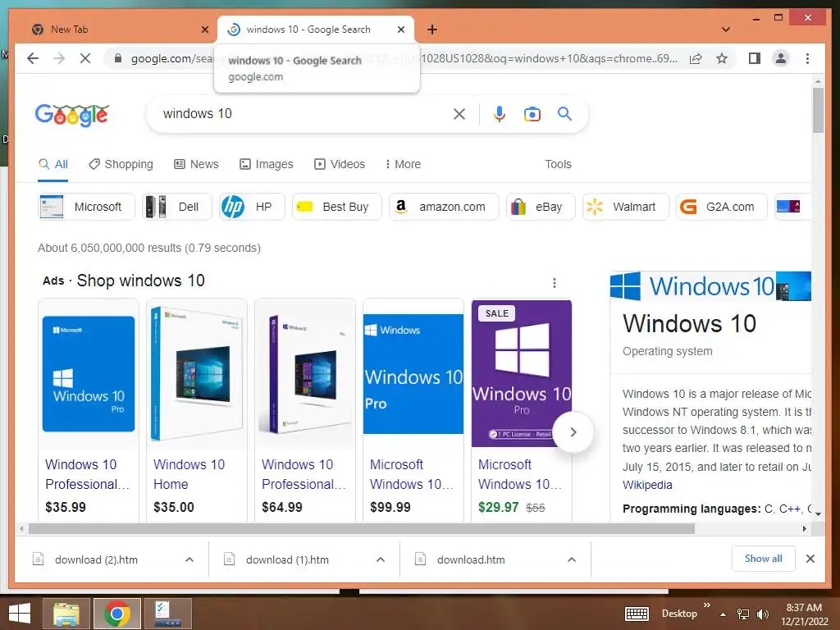Open the C++ programming language link

(x=790, y=509)
